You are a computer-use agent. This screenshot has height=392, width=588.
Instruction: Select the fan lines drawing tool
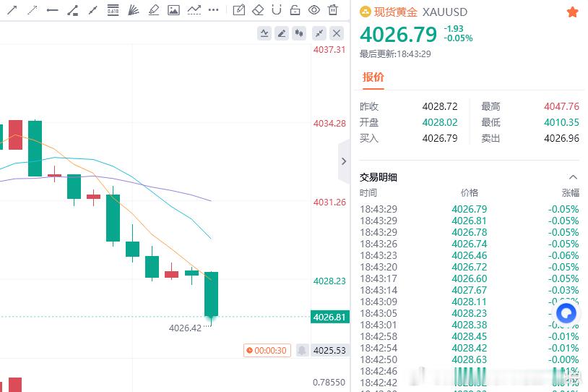(x=133, y=10)
